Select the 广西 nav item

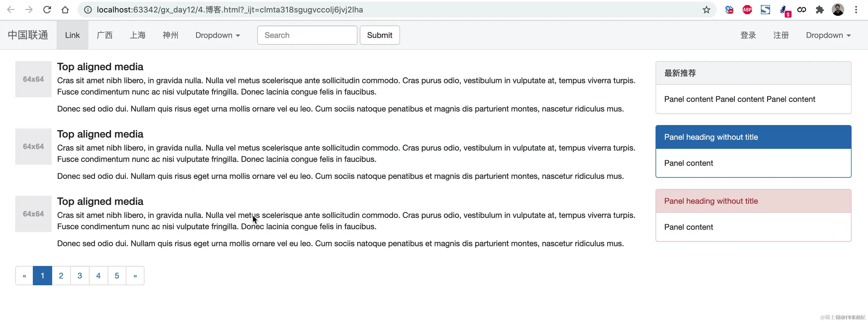104,35
